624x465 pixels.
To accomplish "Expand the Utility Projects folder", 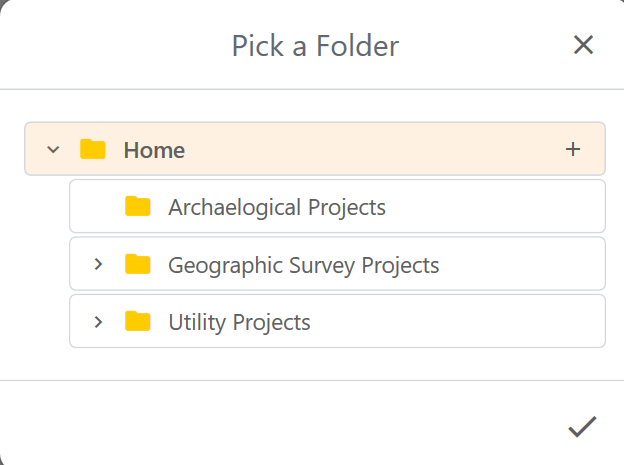I will [98, 322].
